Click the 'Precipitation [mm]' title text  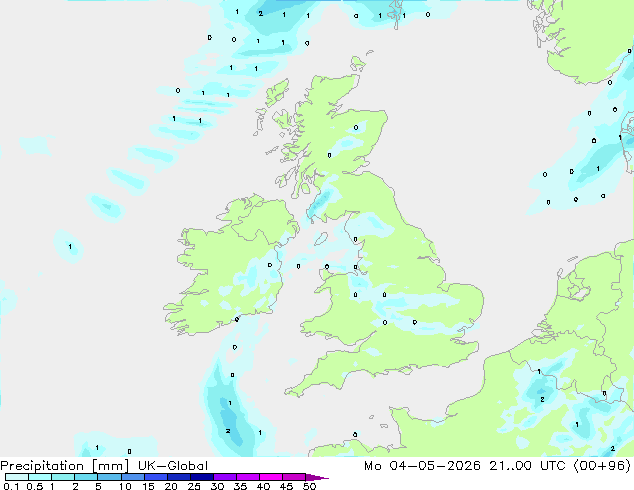click(x=65, y=466)
